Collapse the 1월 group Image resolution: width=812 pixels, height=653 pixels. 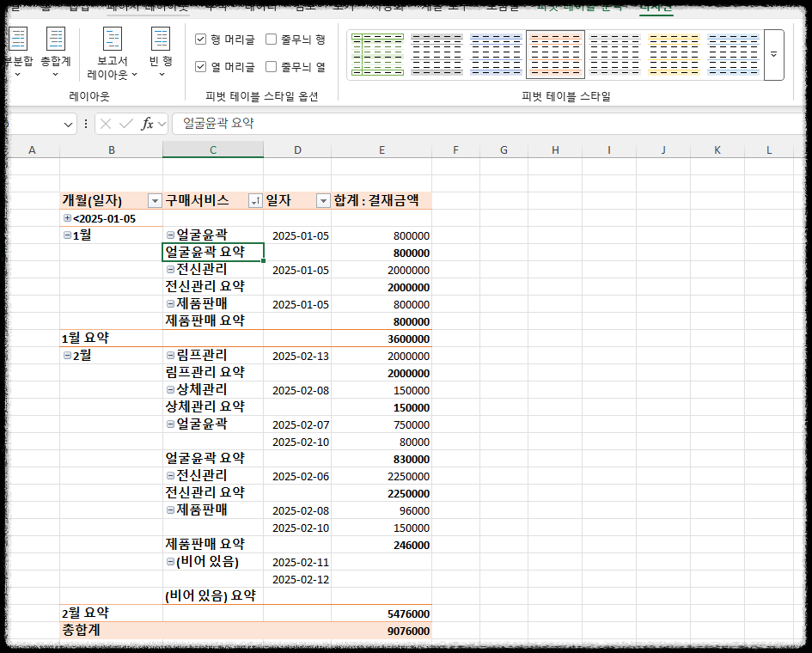67,235
